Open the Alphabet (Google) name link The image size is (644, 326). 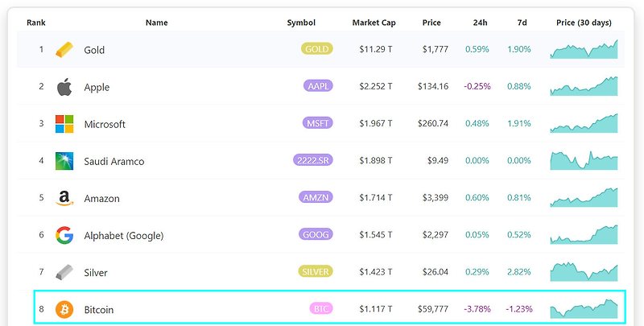pyautogui.click(x=124, y=236)
